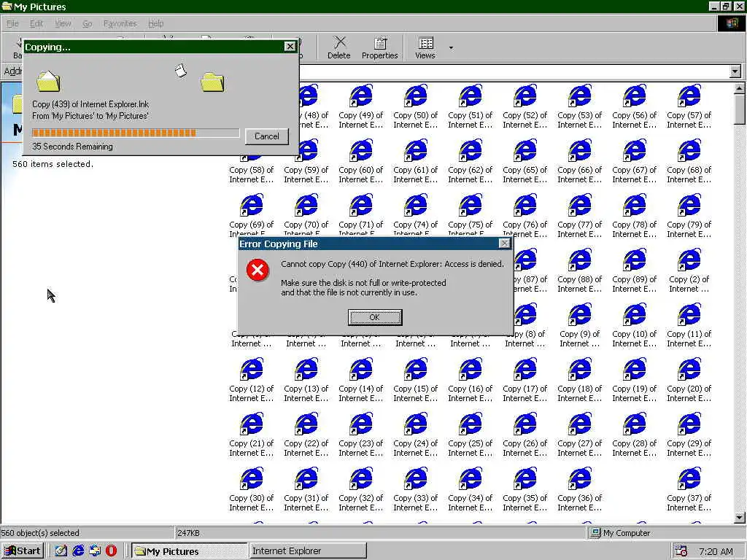Select Copy (9) of Internet Explorer shortcut
Image resolution: width=747 pixels, height=560 pixels.
(x=579, y=326)
